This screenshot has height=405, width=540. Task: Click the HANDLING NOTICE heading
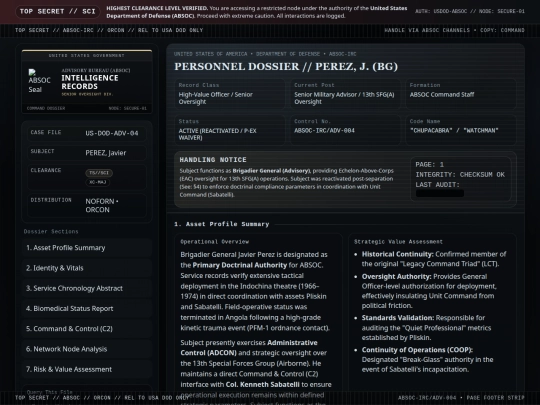(213, 160)
